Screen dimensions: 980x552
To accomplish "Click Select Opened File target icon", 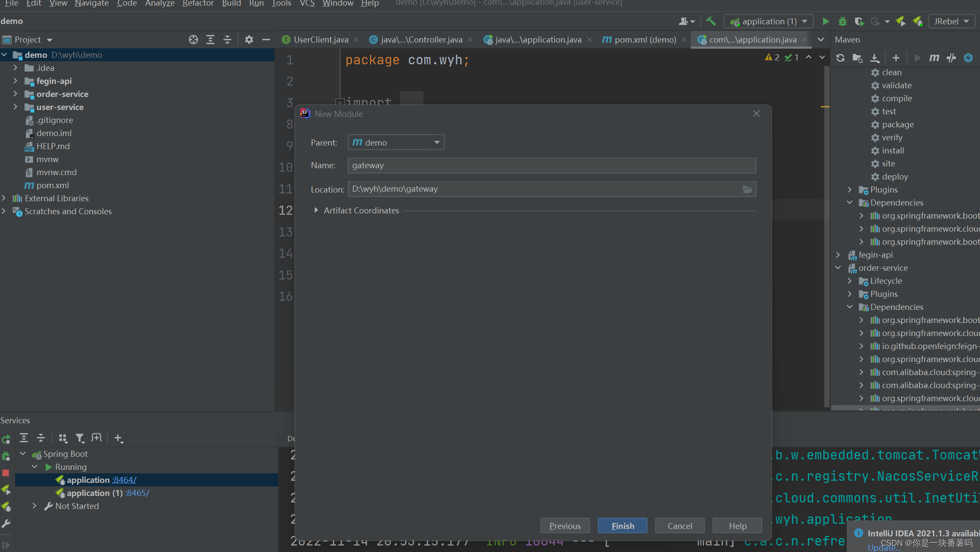I will coord(193,40).
